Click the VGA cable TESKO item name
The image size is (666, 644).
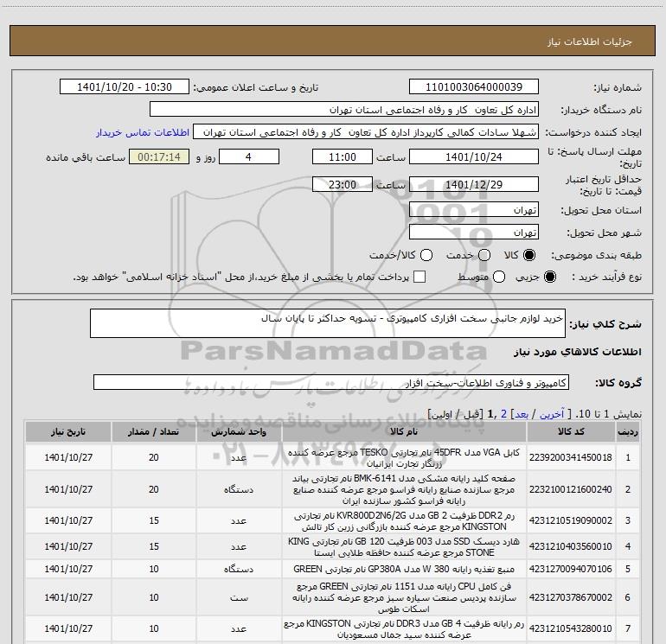[x=404, y=457]
